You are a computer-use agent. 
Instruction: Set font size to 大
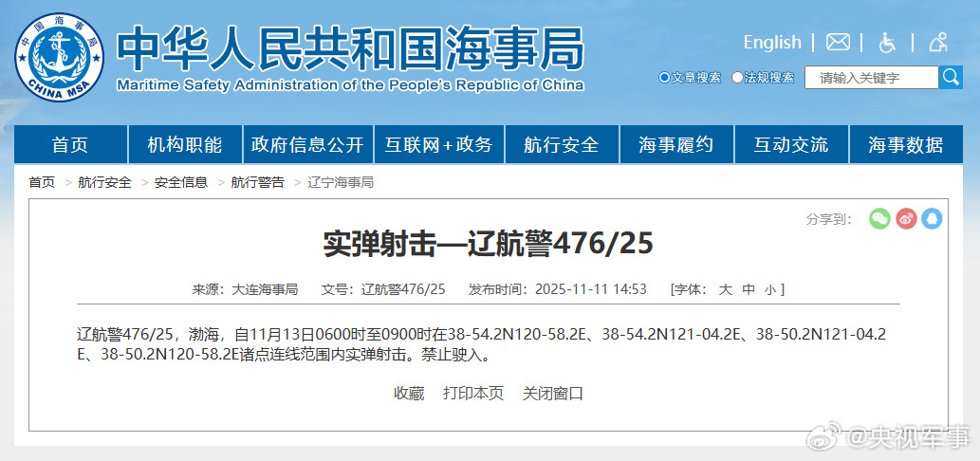click(x=725, y=289)
